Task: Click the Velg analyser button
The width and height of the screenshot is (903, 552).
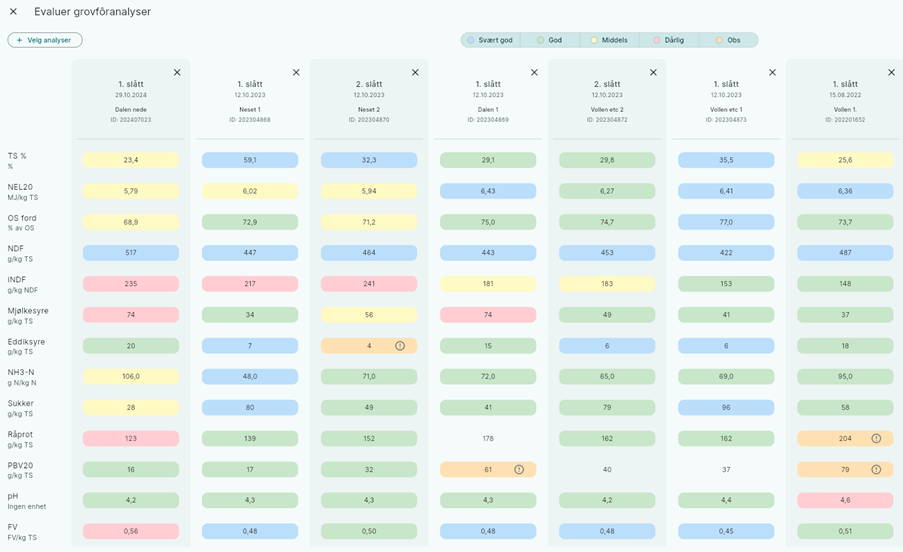Action: click(45, 40)
